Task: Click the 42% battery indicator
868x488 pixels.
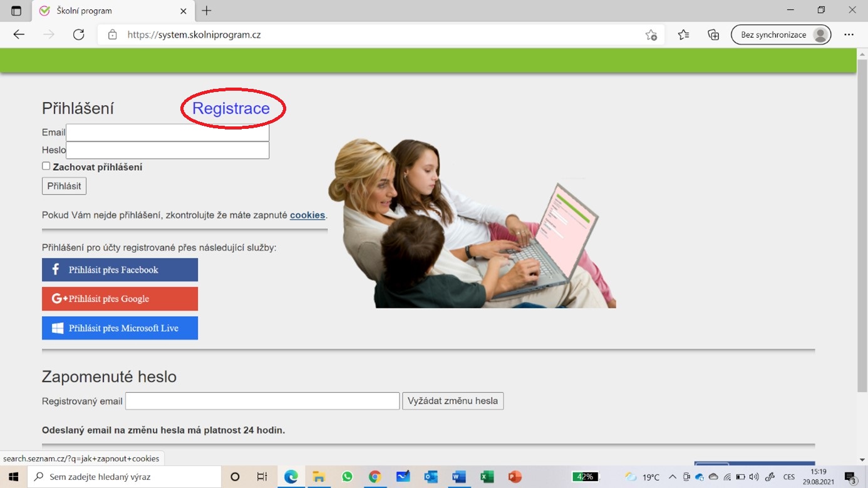Action: click(584, 477)
